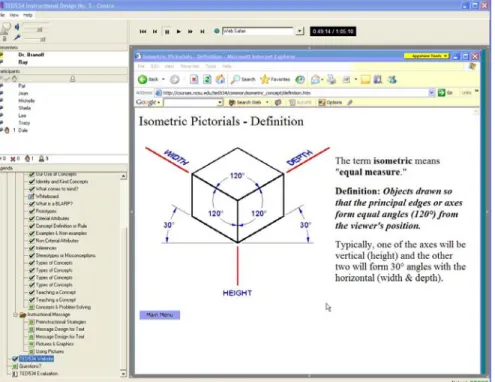Open the Web Safari dropdown arrow

(300, 31)
